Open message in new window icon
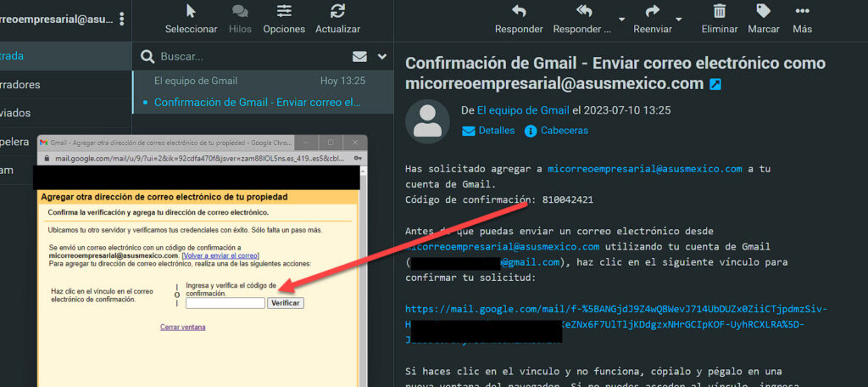This screenshot has width=868, height=387. pos(715,84)
